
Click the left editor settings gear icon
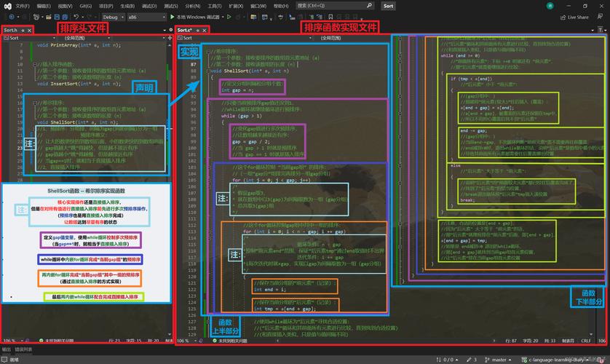coord(171,30)
